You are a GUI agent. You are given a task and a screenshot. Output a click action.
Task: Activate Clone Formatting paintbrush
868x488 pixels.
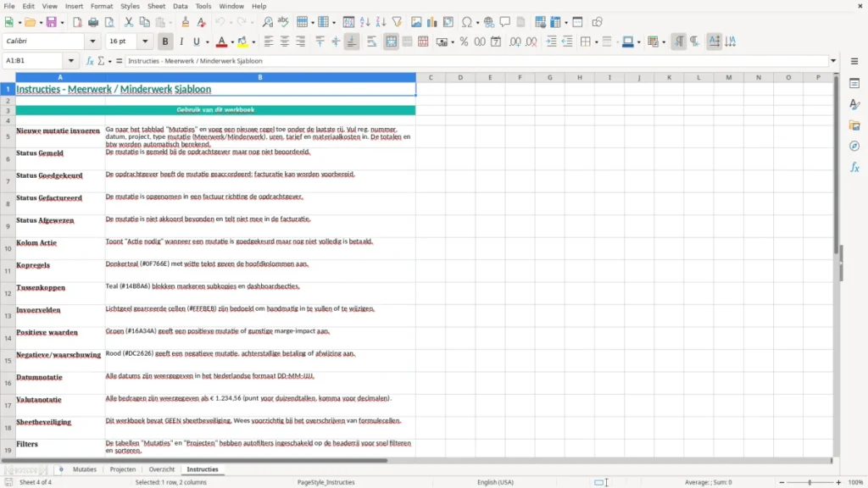186,22
